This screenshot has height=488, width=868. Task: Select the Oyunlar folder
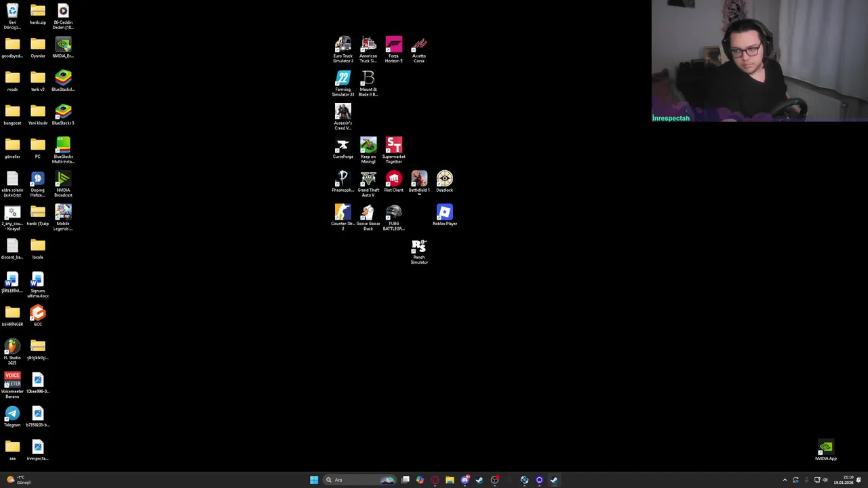[x=37, y=48]
